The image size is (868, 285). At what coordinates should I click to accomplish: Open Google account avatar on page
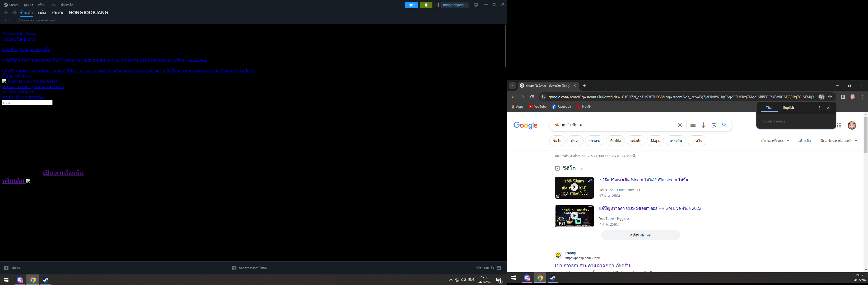(852, 125)
